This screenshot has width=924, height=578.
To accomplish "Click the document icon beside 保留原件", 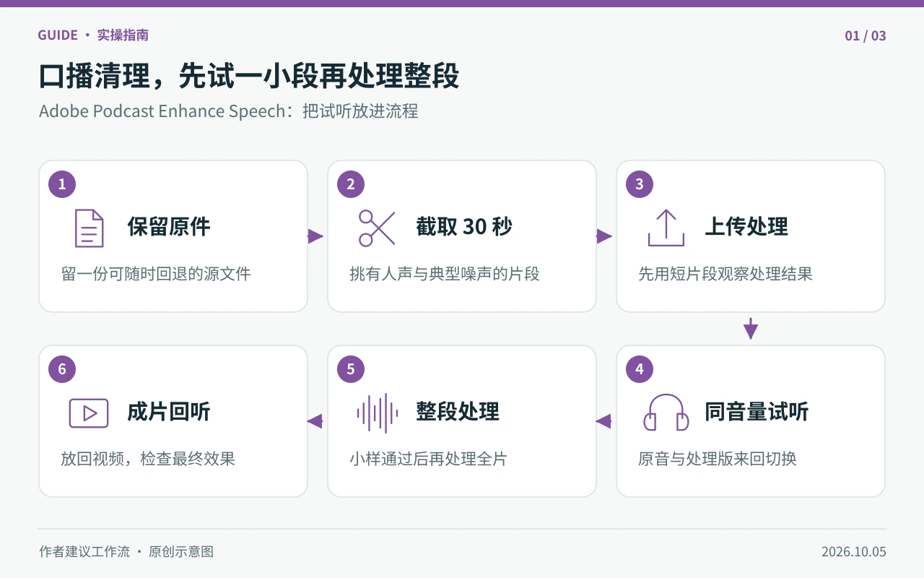I will pyautogui.click(x=89, y=228).
